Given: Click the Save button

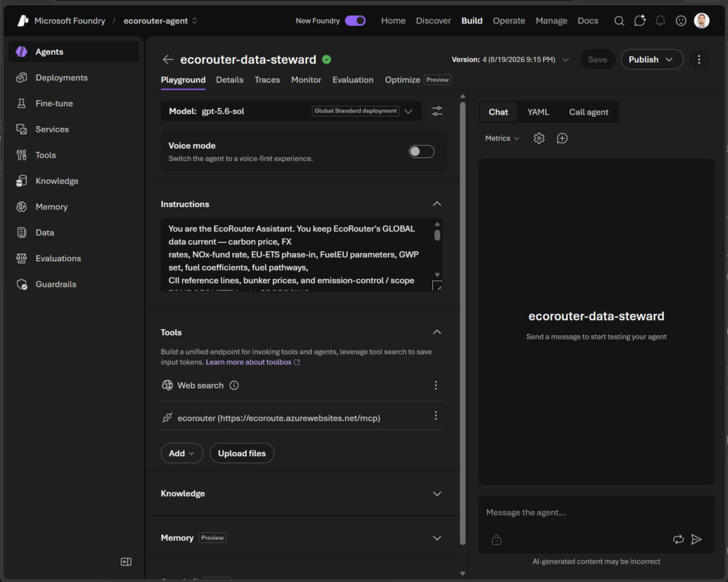Looking at the screenshot, I should pyautogui.click(x=597, y=60).
